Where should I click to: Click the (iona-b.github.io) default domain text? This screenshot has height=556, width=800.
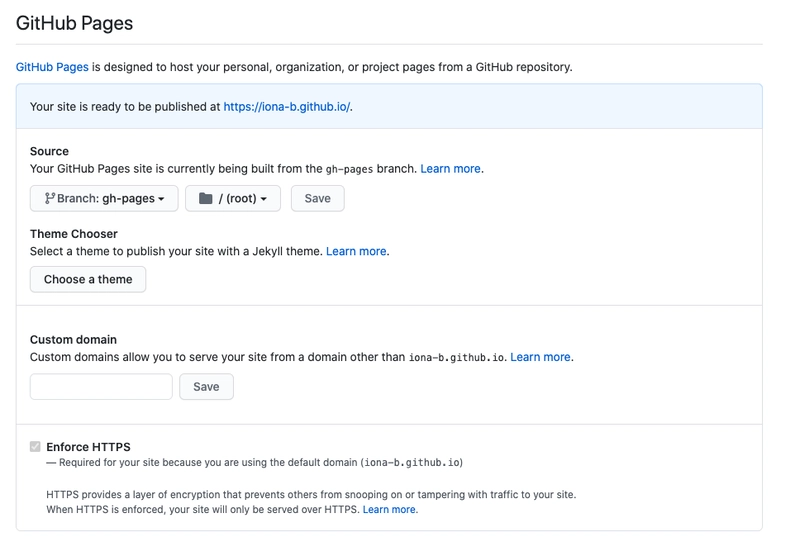click(x=412, y=463)
